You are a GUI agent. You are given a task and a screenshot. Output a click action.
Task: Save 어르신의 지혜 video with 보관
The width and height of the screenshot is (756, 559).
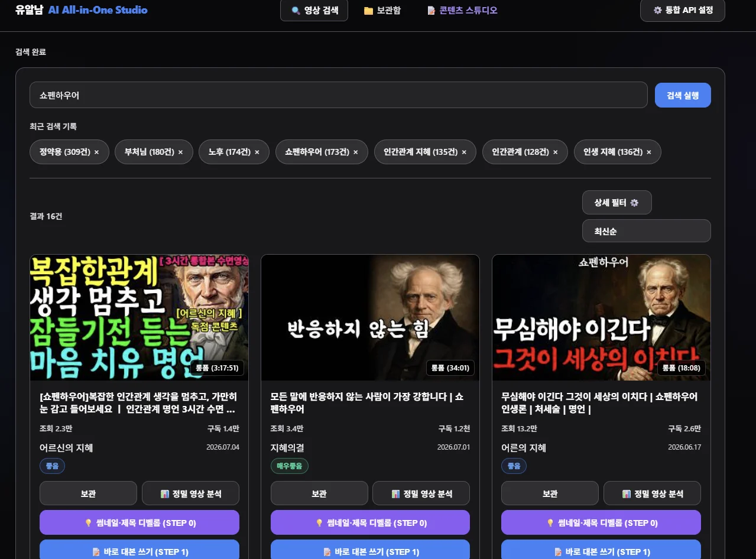[x=88, y=493]
